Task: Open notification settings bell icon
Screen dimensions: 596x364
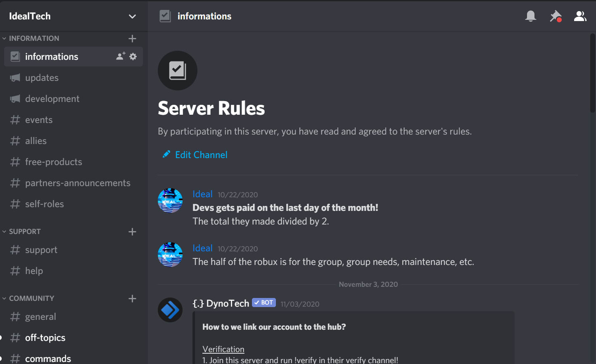Action: point(530,16)
